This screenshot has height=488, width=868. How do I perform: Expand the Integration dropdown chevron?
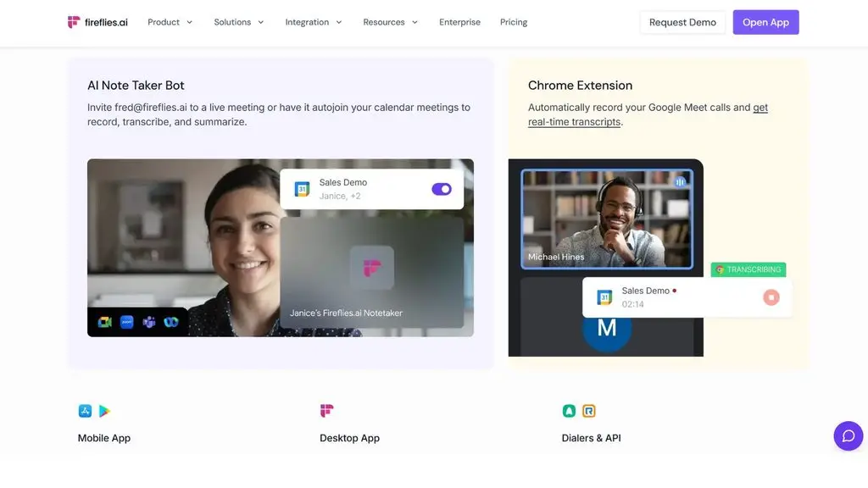[x=339, y=23]
